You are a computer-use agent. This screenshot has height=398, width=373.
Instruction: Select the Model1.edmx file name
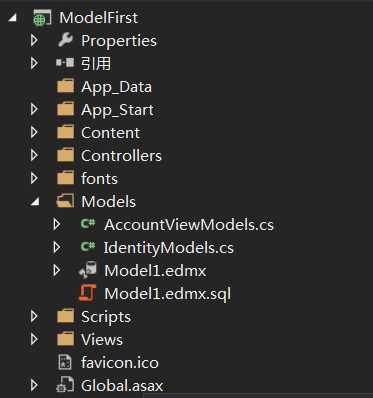tap(155, 270)
